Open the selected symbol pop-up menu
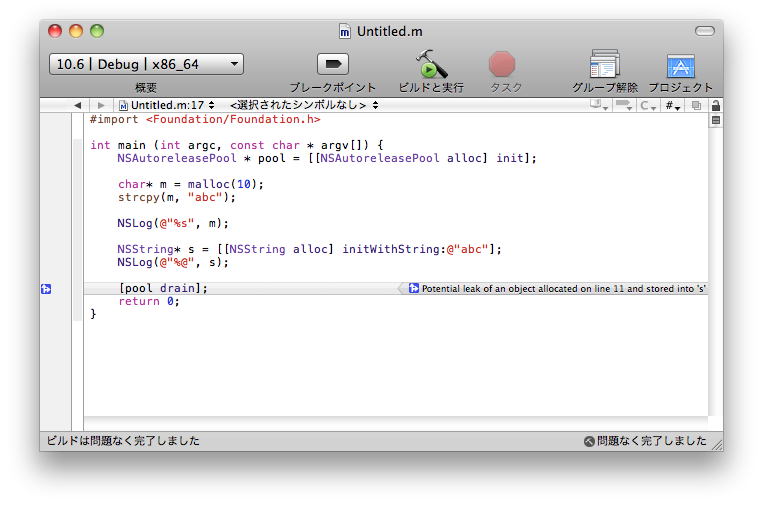 [x=304, y=105]
